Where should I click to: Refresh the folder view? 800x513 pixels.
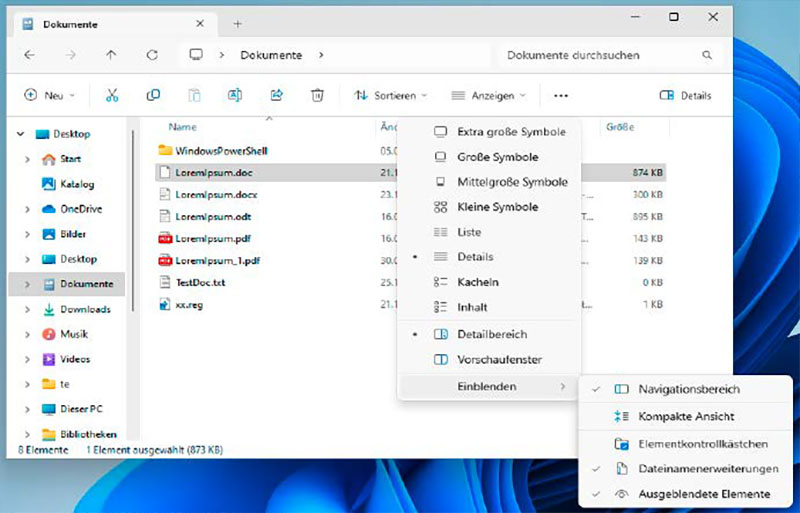[x=152, y=55]
